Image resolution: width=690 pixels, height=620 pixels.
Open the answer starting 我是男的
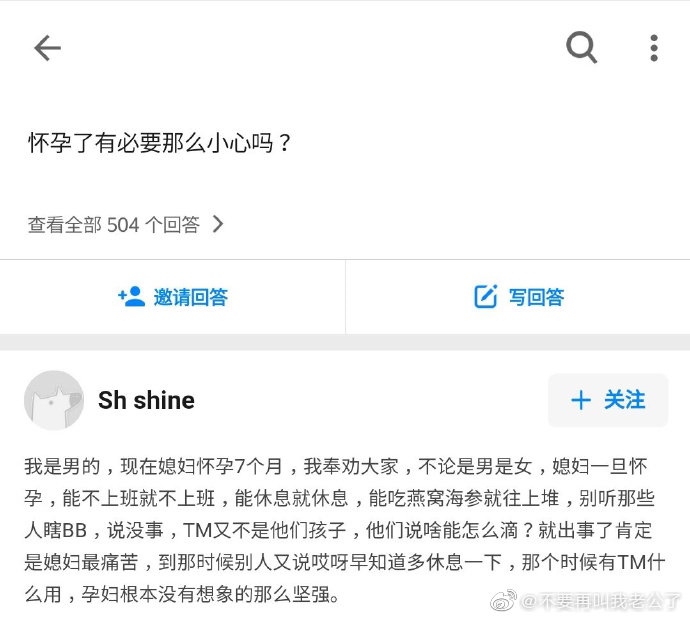345,530
